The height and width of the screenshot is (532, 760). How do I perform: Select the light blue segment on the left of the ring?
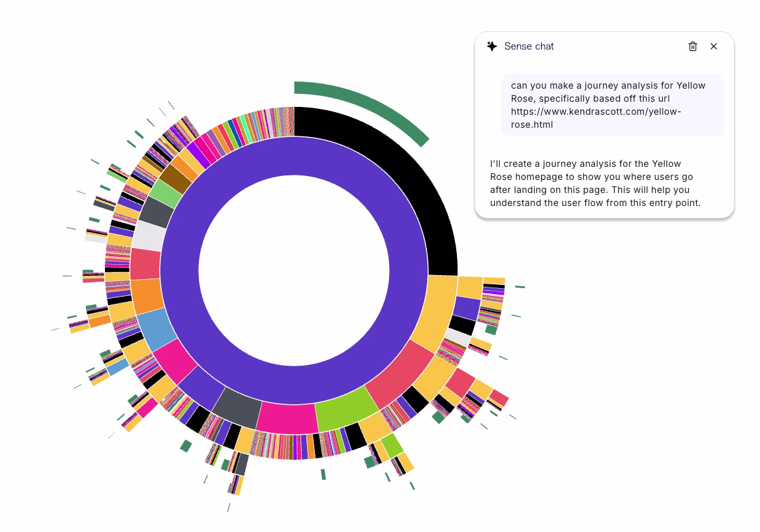pyautogui.click(x=157, y=329)
